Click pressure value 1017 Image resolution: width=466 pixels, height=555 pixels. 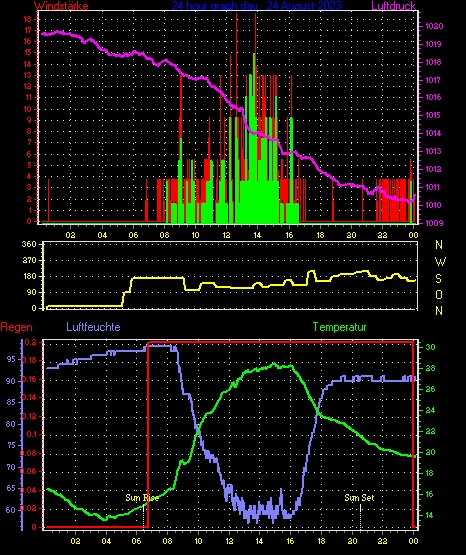coord(433,80)
